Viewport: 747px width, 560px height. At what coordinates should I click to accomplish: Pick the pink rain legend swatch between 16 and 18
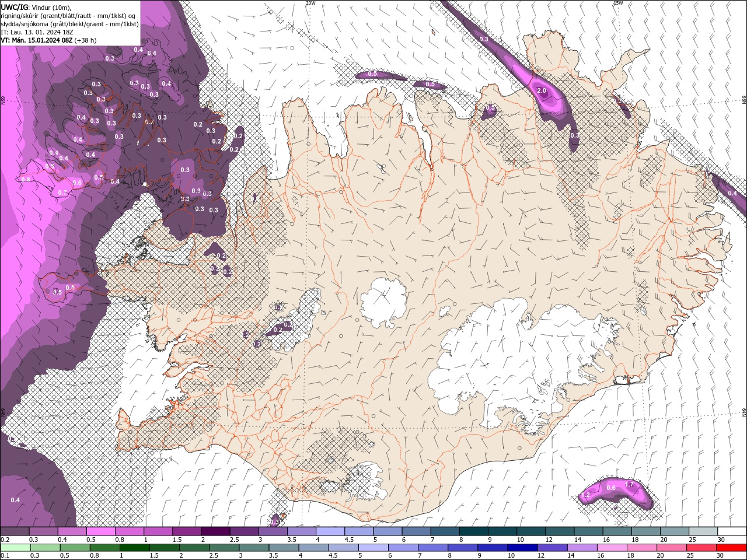pyautogui.click(x=612, y=548)
